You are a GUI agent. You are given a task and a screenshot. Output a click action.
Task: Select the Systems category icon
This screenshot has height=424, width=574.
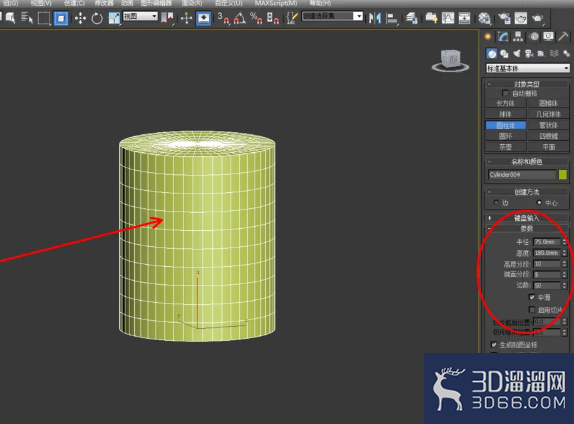click(566, 54)
